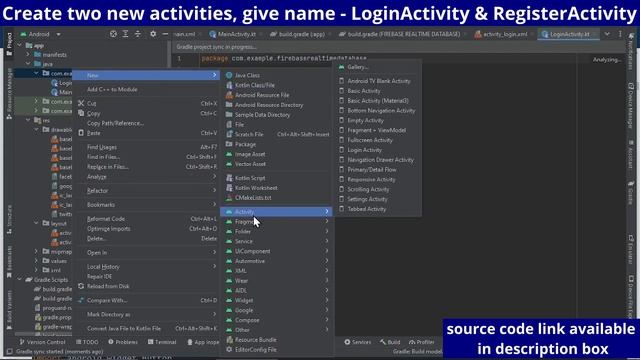Screen dimensions: 640x360
Task: Click the Expand All icon in project panel
Action: tap(125, 34)
